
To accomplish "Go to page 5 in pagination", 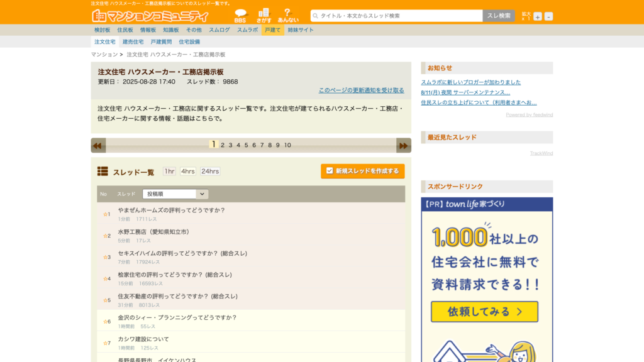I will point(246,145).
